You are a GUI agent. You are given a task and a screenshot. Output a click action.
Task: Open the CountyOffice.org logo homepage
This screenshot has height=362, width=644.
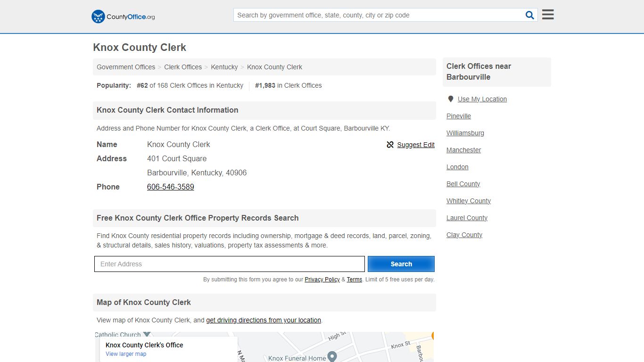(123, 16)
